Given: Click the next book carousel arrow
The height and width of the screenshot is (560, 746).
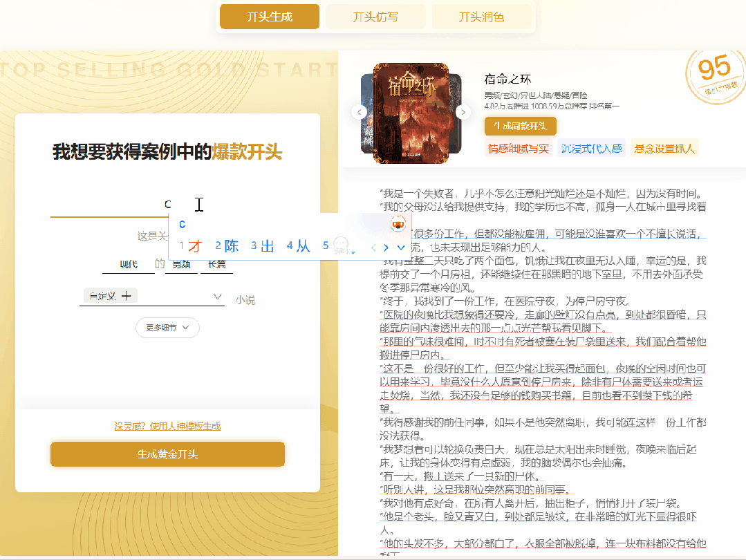Looking at the screenshot, I should pos(463,112).
